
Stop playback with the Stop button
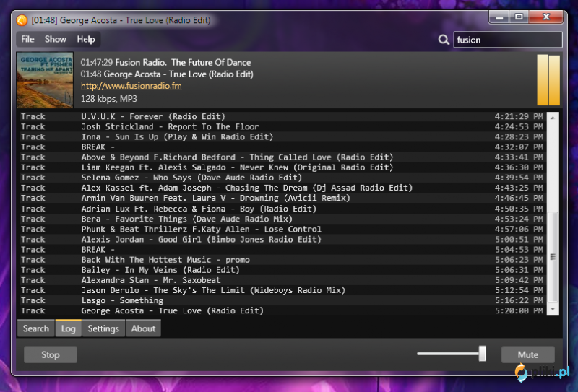tap(51, 354)
